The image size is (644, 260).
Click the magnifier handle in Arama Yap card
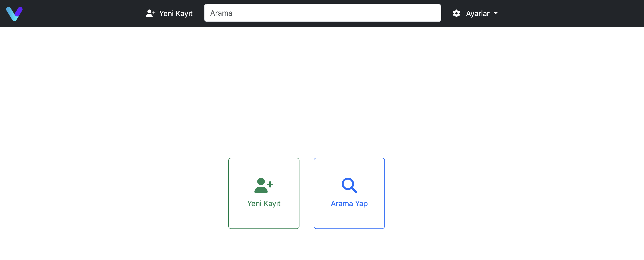tap(354, 190)
